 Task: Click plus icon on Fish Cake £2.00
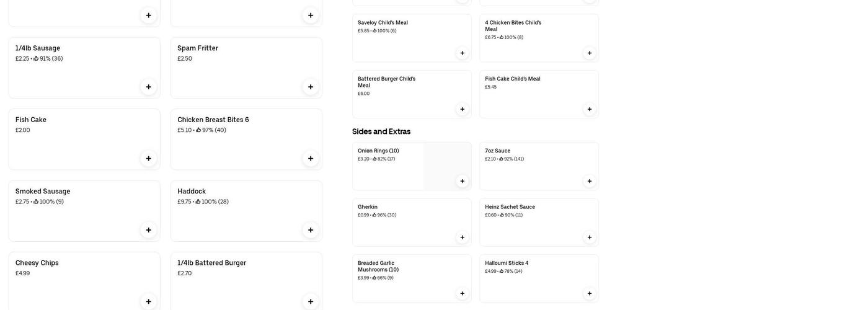point(148,159)
